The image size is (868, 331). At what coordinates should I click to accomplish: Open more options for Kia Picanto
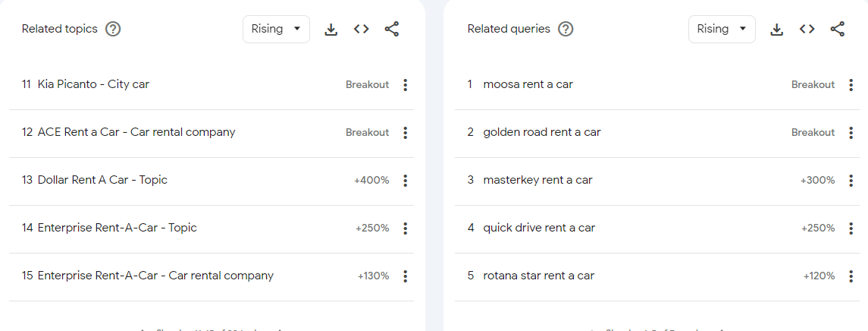406,85
